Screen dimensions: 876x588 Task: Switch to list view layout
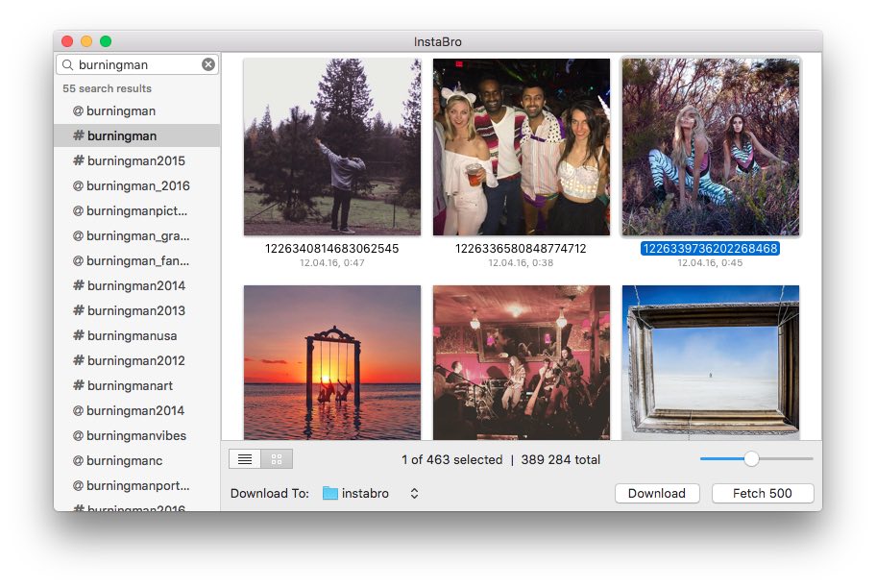click(245, 459)
